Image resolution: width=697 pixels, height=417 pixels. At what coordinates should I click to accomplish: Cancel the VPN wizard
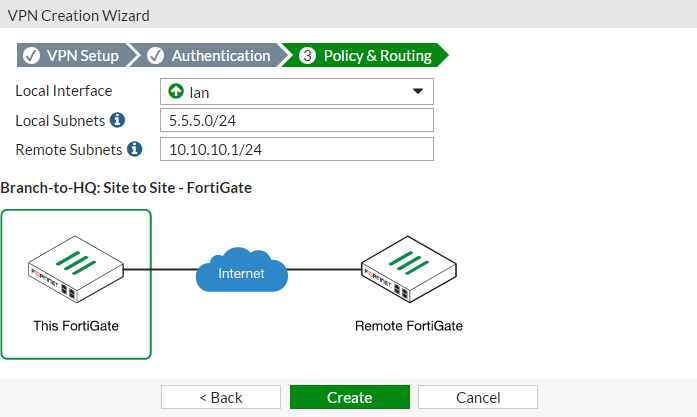tap(478, 397)
